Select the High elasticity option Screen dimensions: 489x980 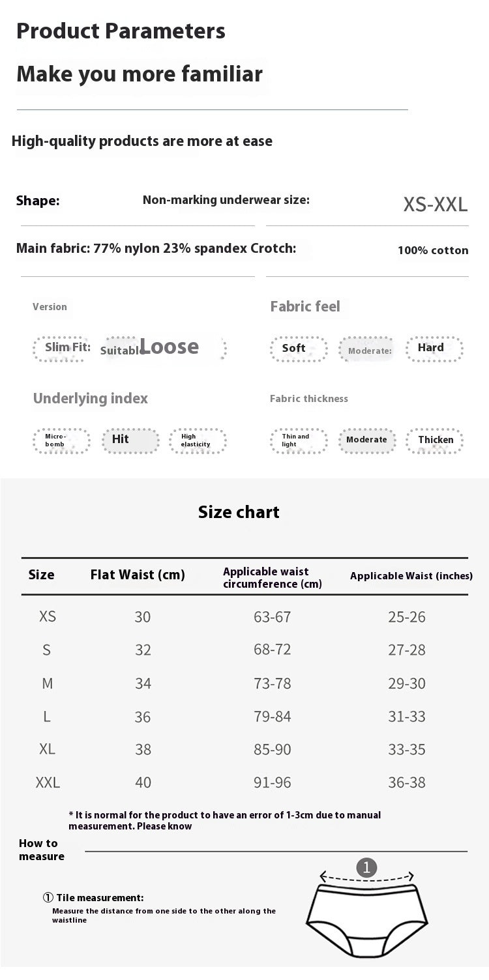pos(198,440)
